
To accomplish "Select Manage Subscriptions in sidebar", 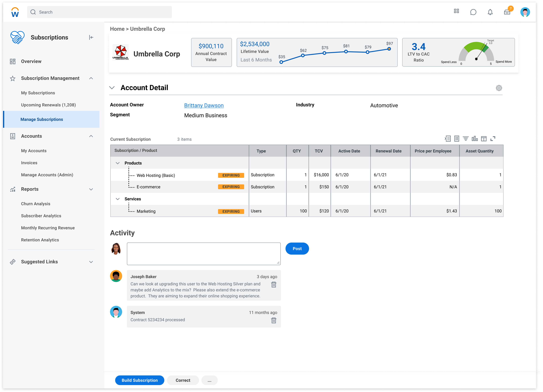I will (51, 119).
